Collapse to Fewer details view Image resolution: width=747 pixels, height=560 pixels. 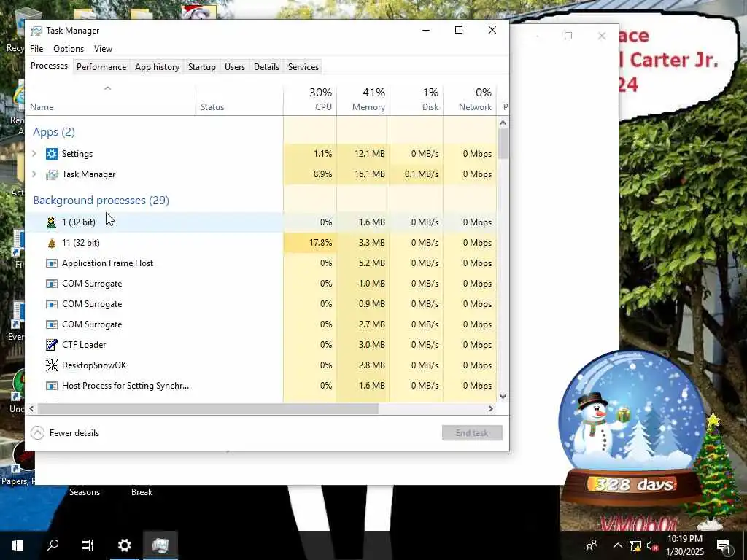65,433
